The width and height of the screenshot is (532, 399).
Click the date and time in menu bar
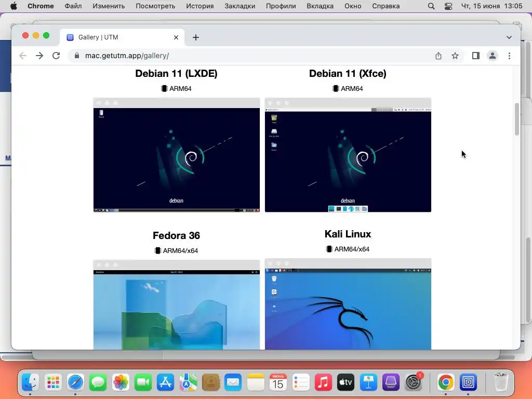(491, 6)
